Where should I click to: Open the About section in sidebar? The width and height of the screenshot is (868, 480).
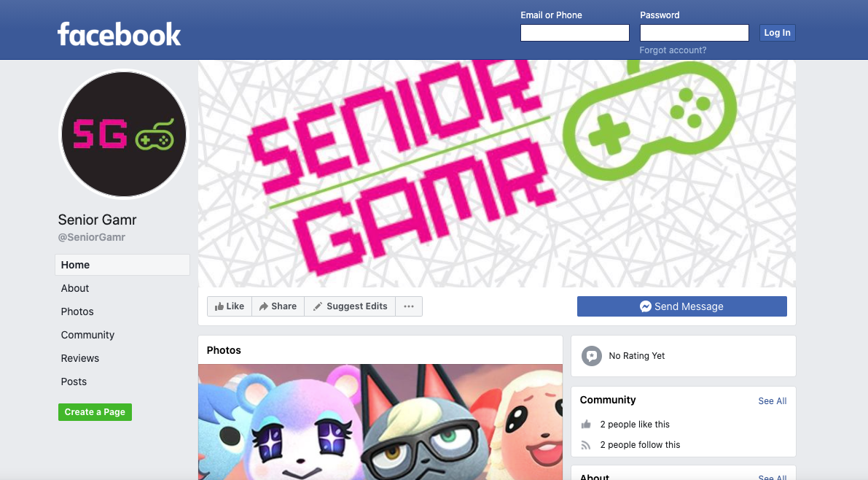(75, 288)
